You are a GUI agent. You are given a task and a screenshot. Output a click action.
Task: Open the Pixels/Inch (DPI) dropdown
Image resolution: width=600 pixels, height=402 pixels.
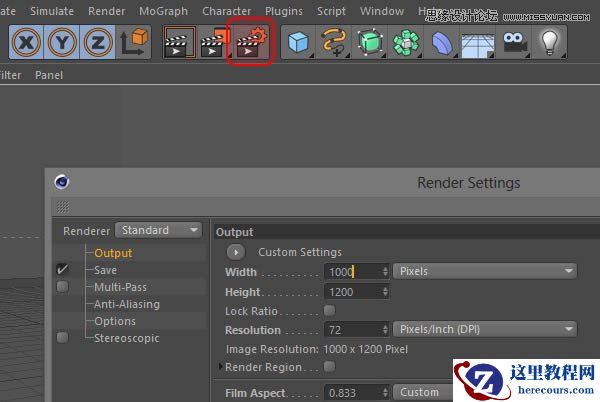coord(484,329)
